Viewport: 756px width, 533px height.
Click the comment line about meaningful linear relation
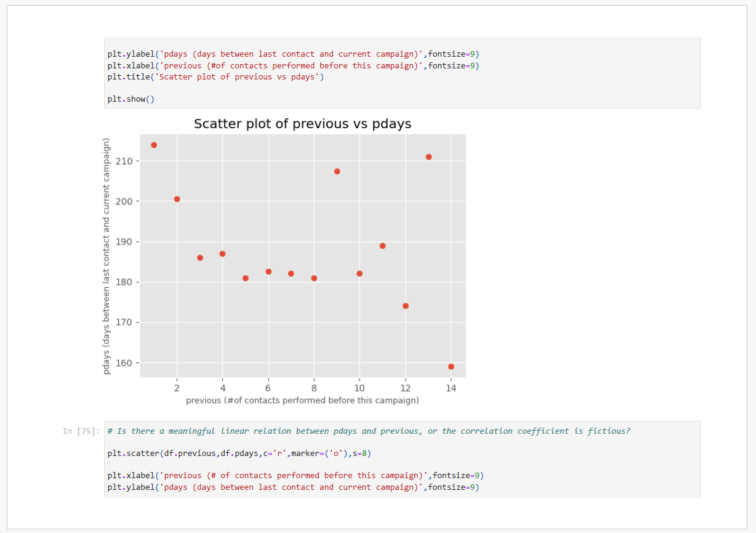click(369, 431)
